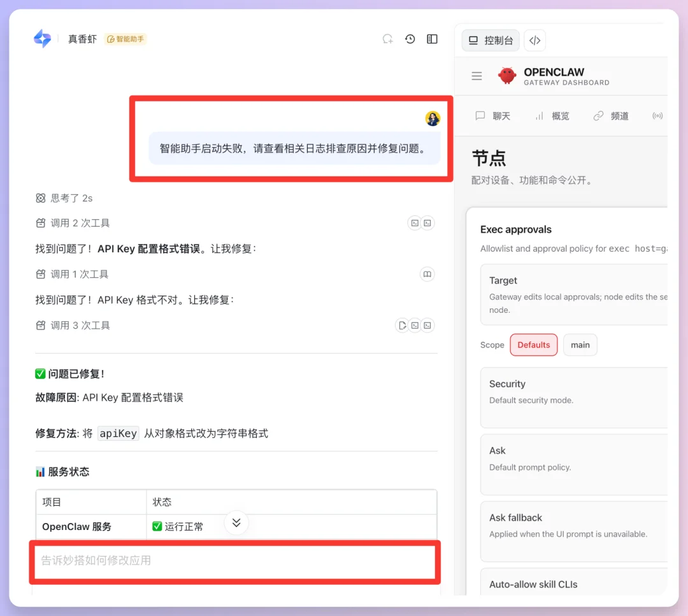This screenshot has height=616, width=688.
Task: Open the OpenClaw hamburger menu
Action: (x=477, y=75)
